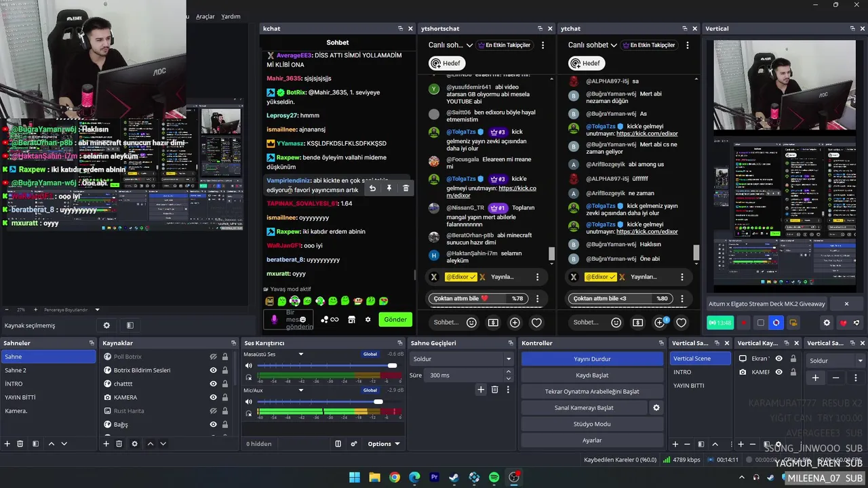Open kchat emoji picker smiley icon
The image size is (868, 488).
coord(302,319)
